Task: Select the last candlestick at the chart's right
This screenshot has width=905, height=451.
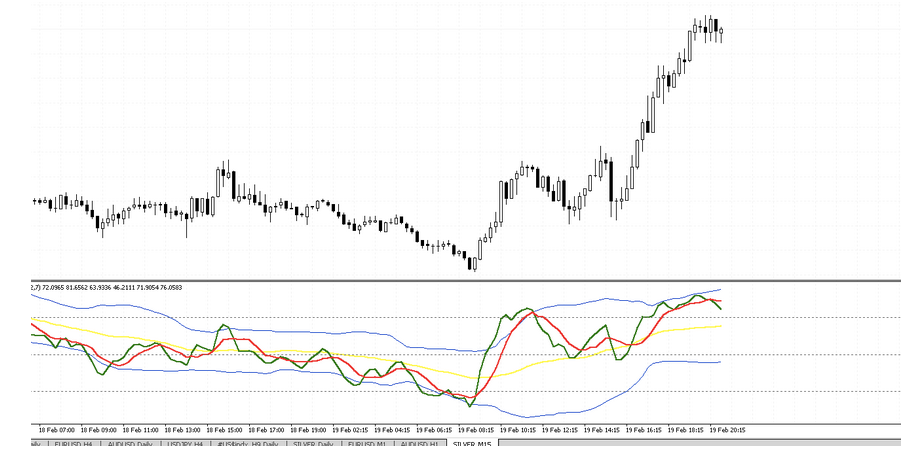Action: pos(721,32)
